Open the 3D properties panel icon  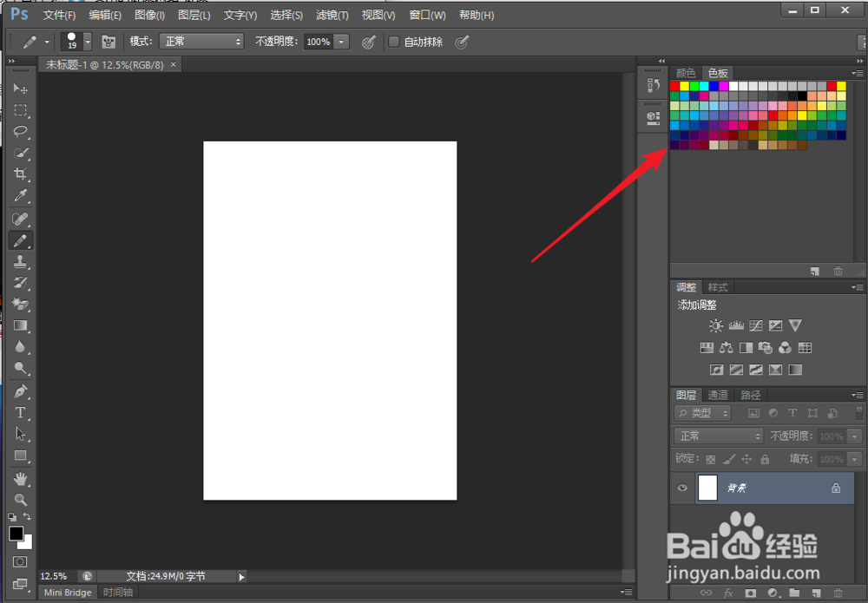click(654, 118)
